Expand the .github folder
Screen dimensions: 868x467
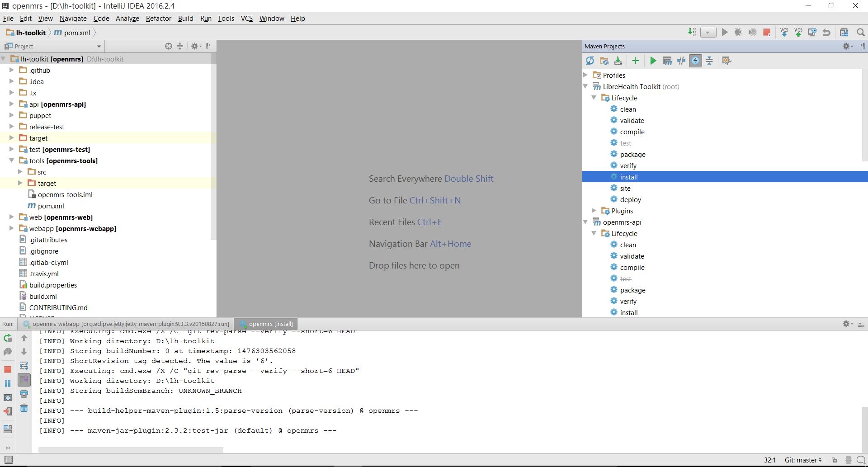coord(12,70)
